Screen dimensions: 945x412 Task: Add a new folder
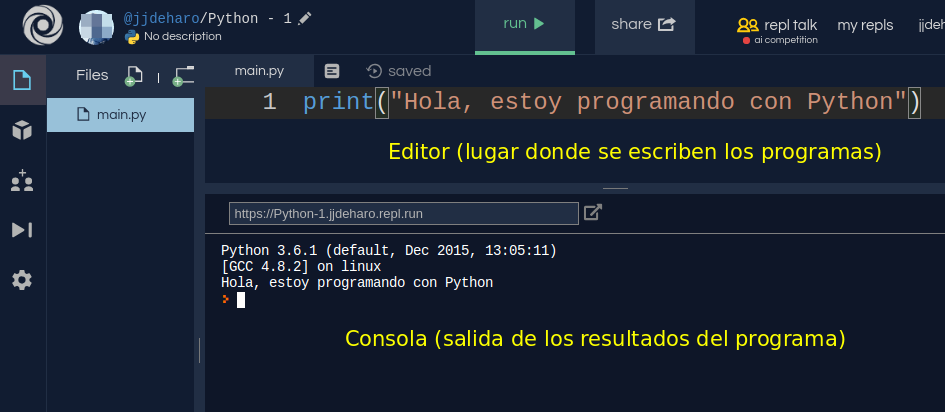183,76
